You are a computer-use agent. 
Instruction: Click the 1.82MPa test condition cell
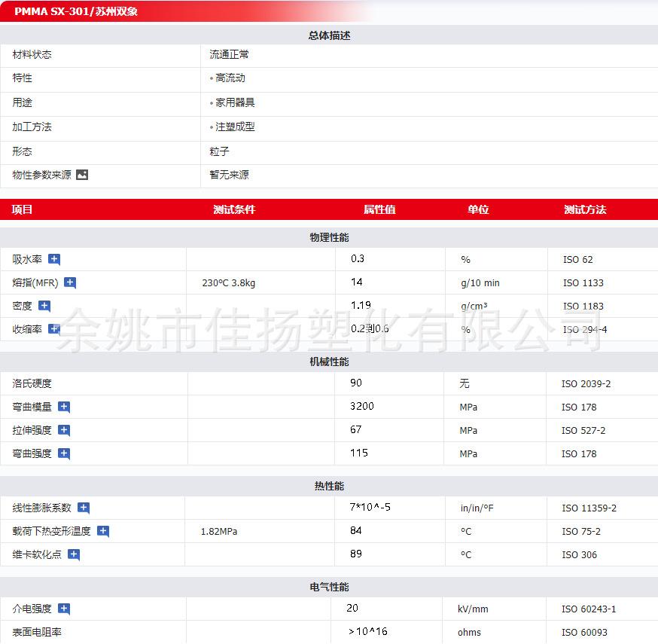[219, 532]
